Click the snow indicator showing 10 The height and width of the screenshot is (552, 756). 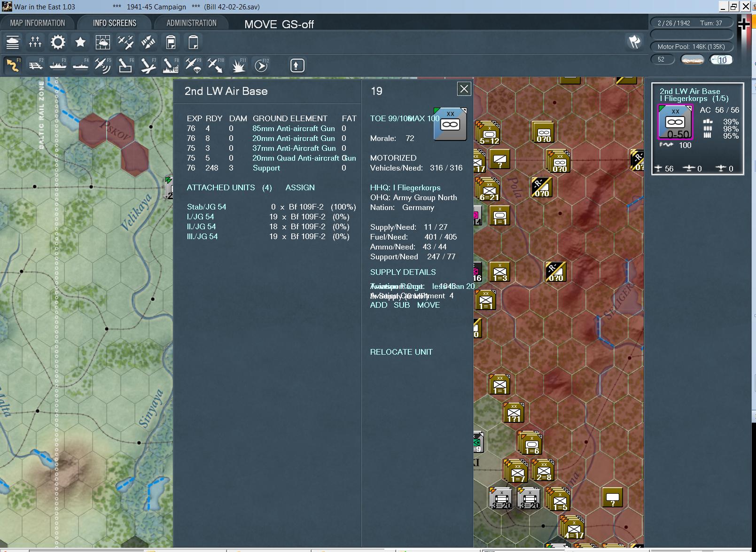point(721,60)
